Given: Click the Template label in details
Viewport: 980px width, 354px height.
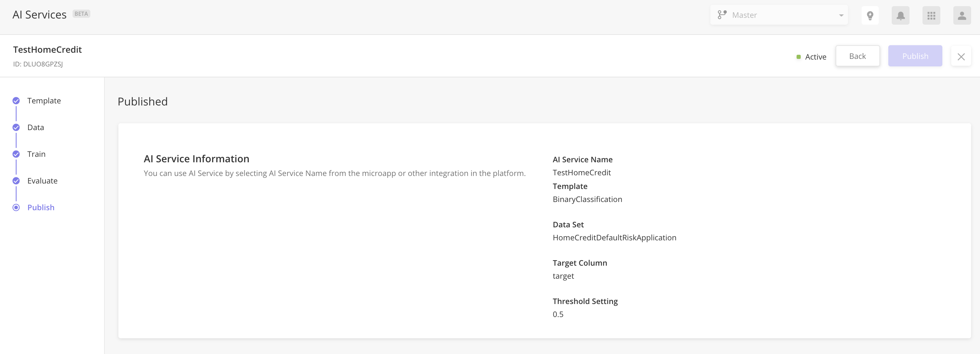Looking at the screenshot, I should pyautogui.click(x=570, y=186).
